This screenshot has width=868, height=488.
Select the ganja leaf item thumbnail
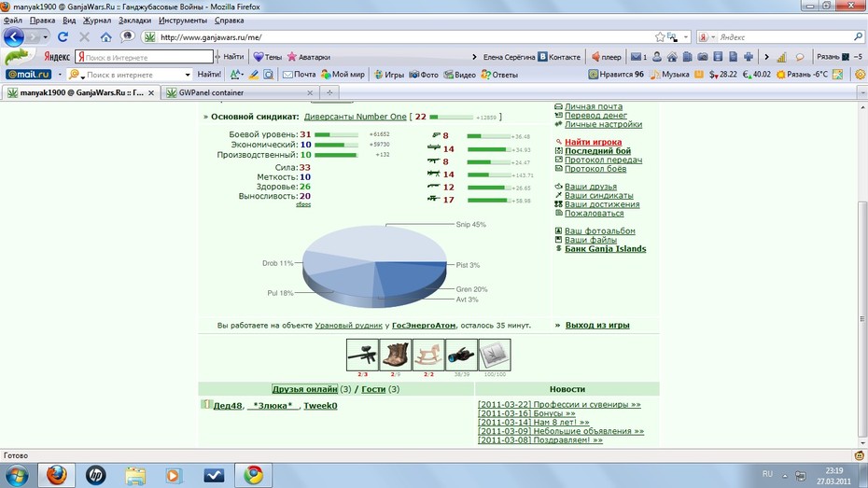click(495, 355)
